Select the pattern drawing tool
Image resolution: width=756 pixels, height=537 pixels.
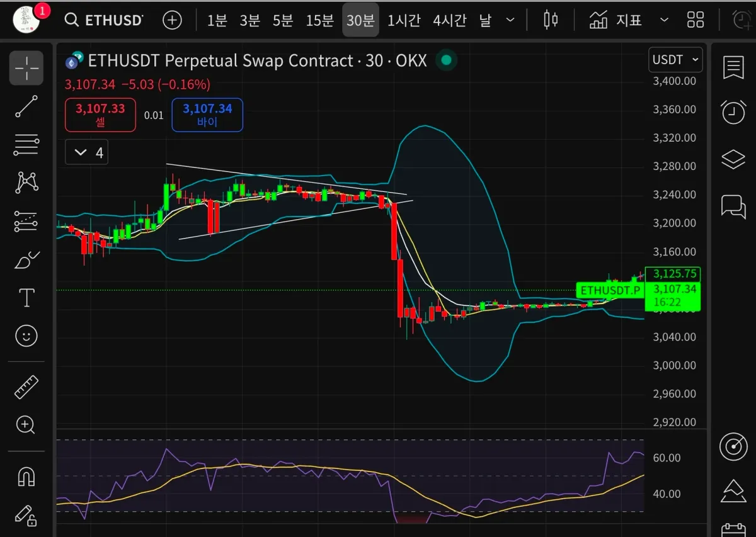click(x=26, y=183)
